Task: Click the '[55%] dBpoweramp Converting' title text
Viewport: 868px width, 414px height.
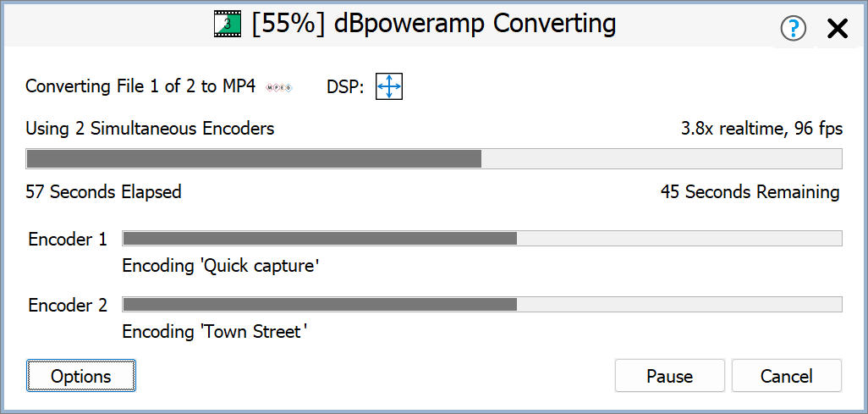Action: 434,24
